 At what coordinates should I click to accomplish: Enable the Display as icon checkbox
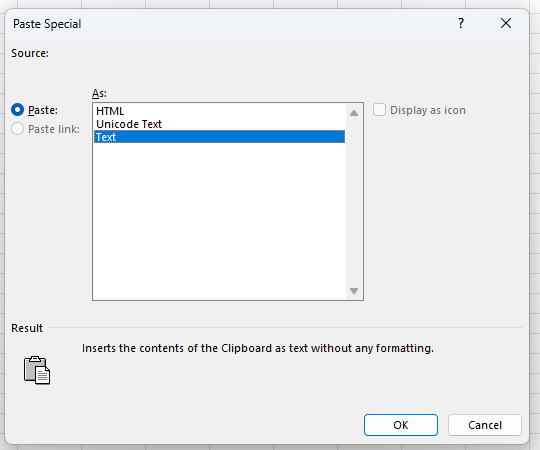point(379,110)
